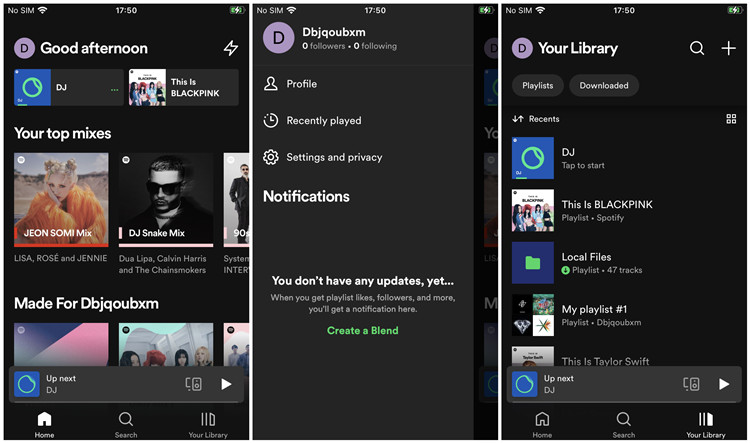
Task: Open the DJ Snake Mix cover
Action: pos(166,199)
